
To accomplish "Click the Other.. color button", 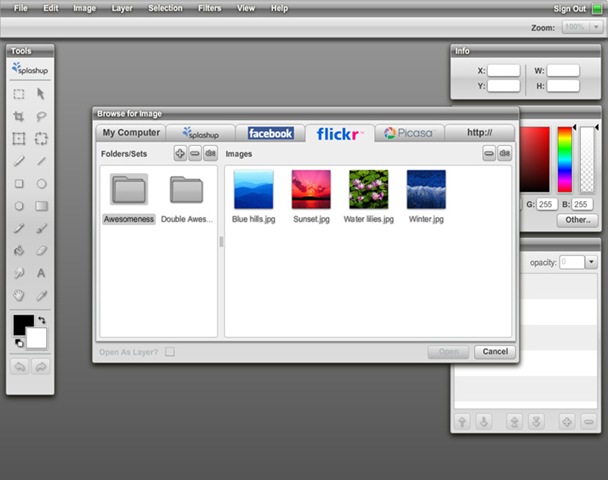I will click(578, 219).
